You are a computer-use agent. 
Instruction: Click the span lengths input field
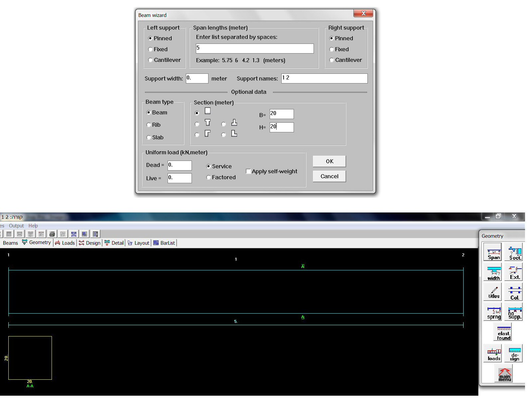pyautogui.click(x=255, y=48)
